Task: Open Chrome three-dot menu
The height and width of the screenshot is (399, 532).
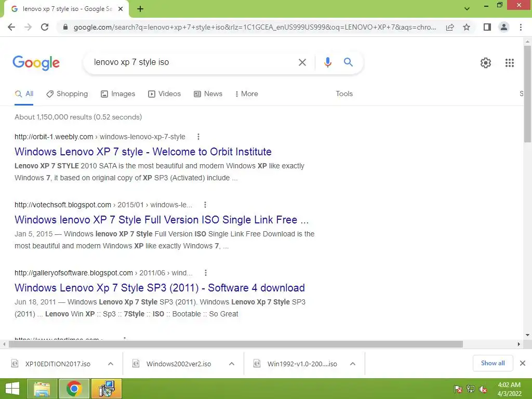Action: point(521,27)
